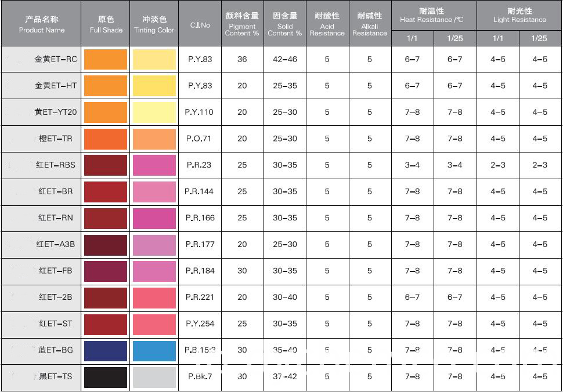Click C.I. number P.Bk.7
Screen dimensions: 563x392
[200, 377]
